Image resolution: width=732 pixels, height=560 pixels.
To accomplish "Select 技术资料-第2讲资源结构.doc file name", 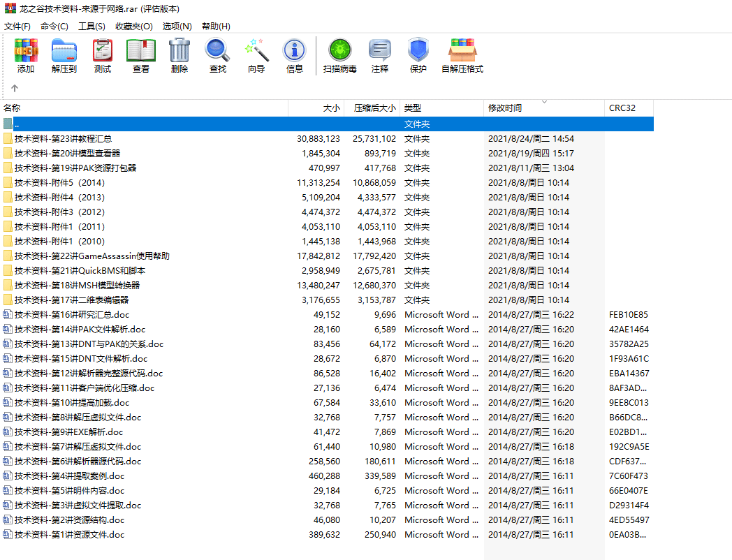I will (69, 520).
